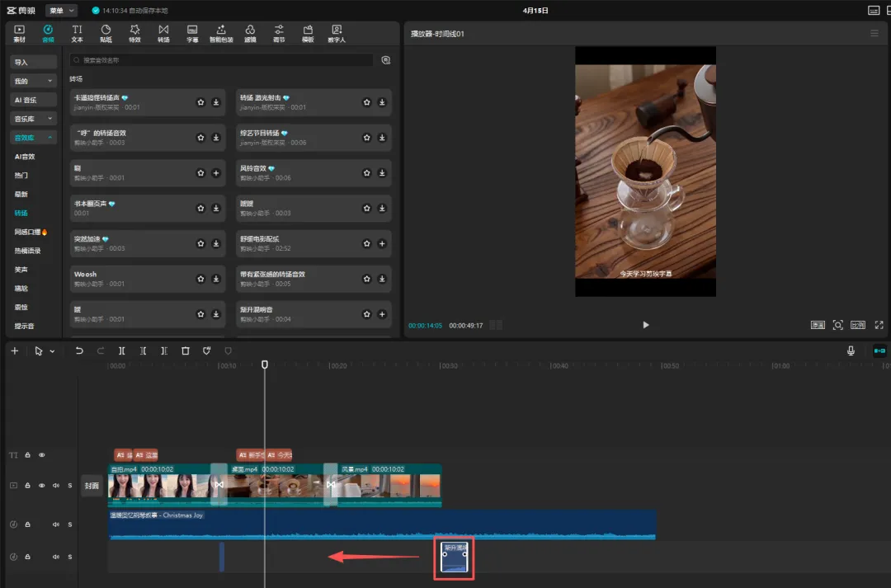Image resolution: width=891 pixels, height=588 pixels.
Task: Delete selected clip with the trash icon
Action: coord(186,350)
